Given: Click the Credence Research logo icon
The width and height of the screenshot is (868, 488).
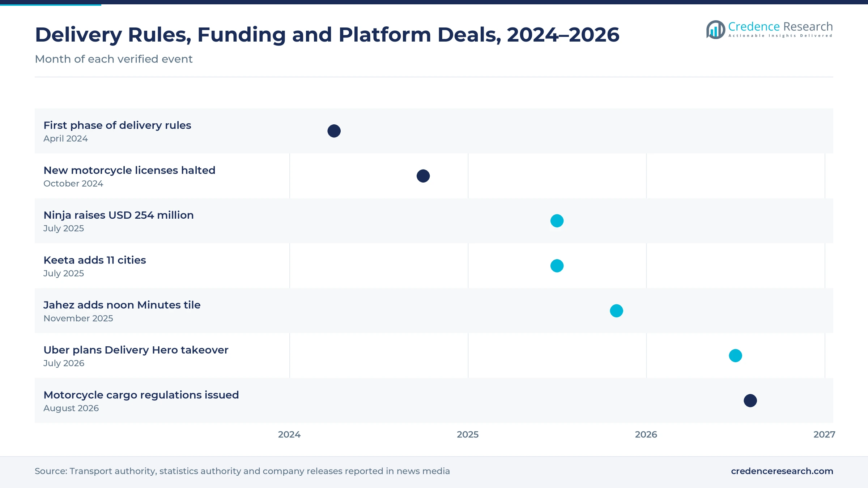Looking at the screenshot, I should pyautogui.click(x=715, y=30).
